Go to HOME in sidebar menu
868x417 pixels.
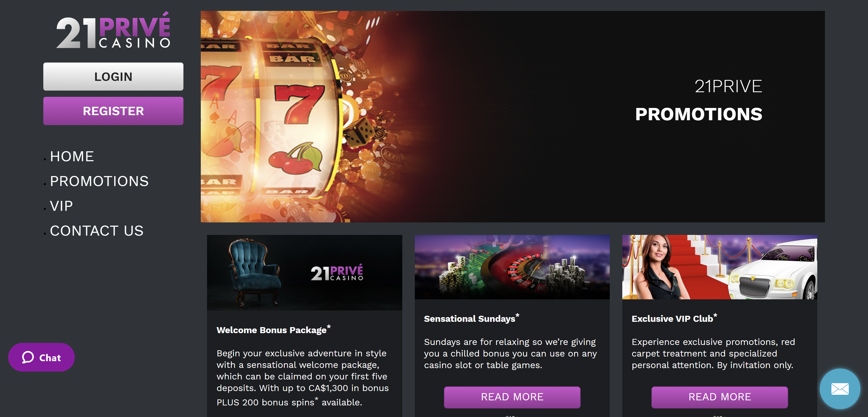pos(72,156)
